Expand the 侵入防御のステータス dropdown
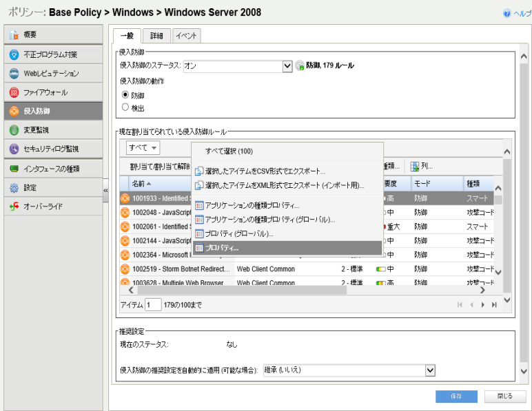The image size is (532, 411). [x=287, y=66]
